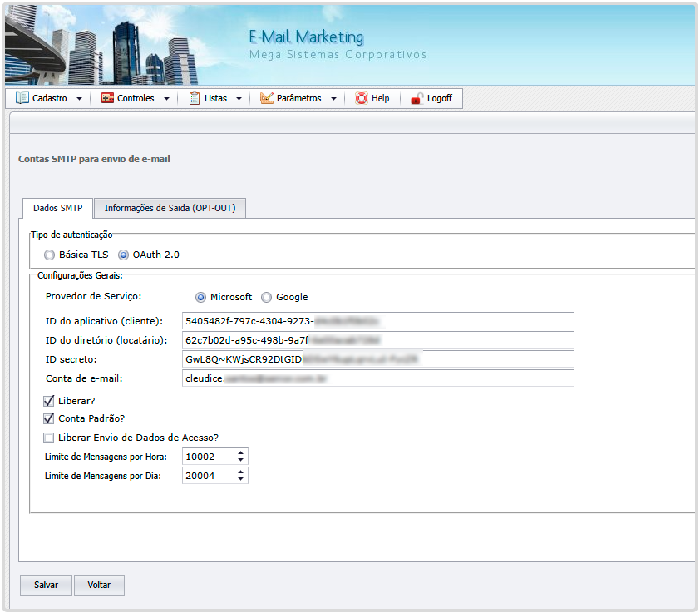Expand the Listas menu arrow

click(239, 99)
